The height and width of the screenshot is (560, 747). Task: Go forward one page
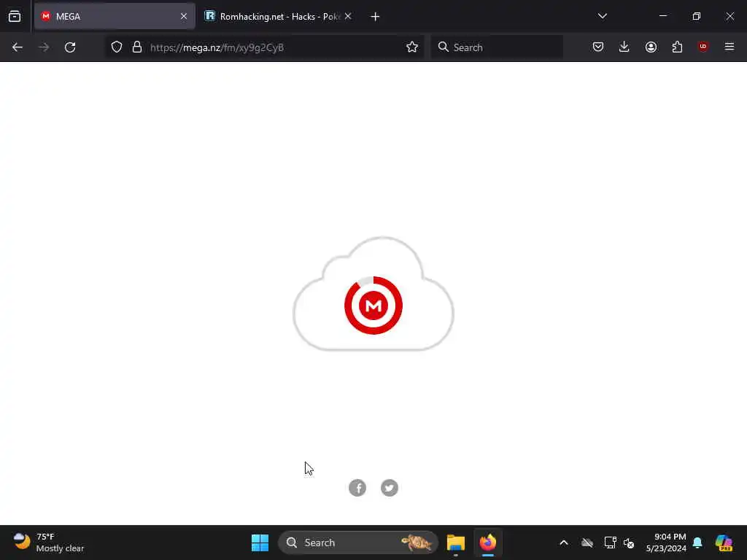(x=44, y=47)
